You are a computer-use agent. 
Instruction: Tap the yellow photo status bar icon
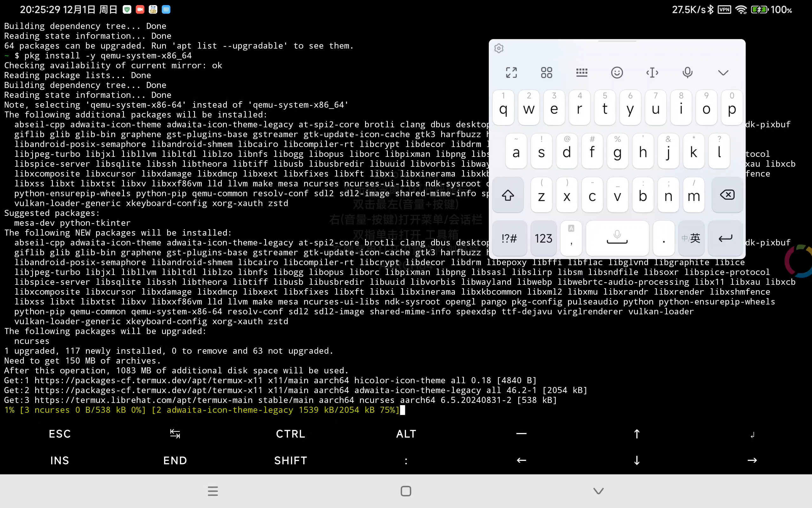153,10
